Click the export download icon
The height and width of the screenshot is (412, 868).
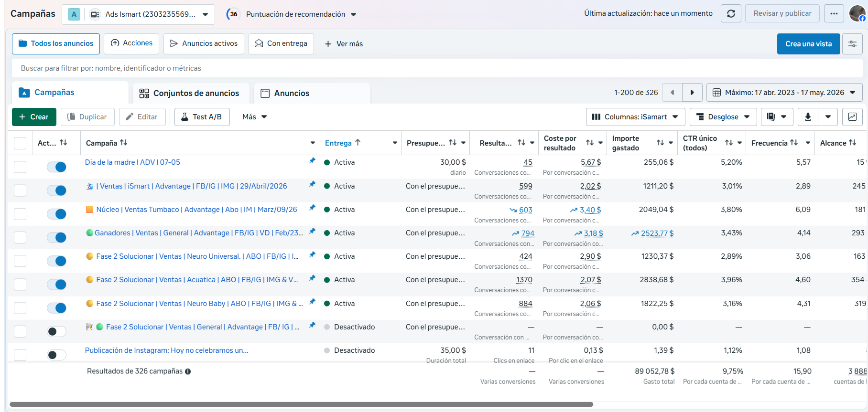[x=808, y=117]
